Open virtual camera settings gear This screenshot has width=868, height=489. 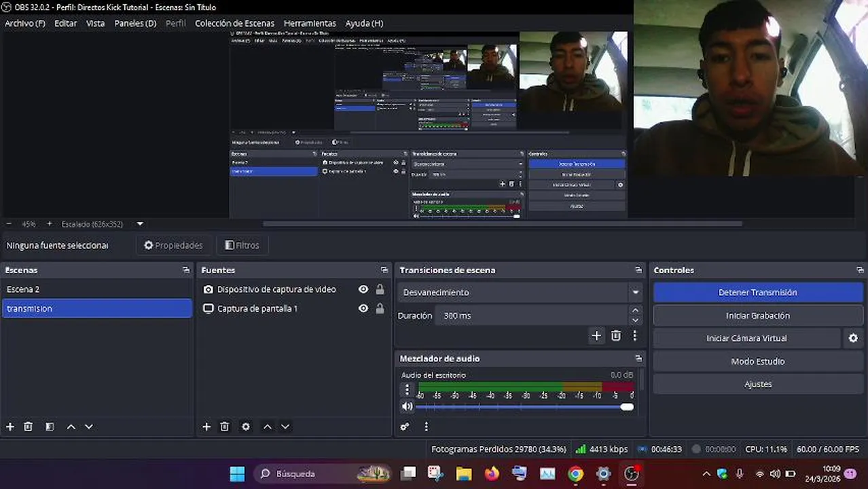(x=853, y=338)
